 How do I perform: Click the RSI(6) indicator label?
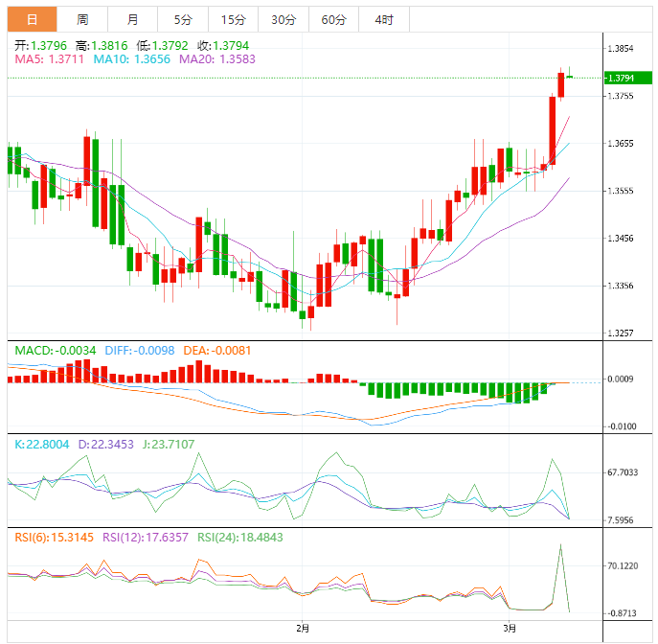coord(51,538)
